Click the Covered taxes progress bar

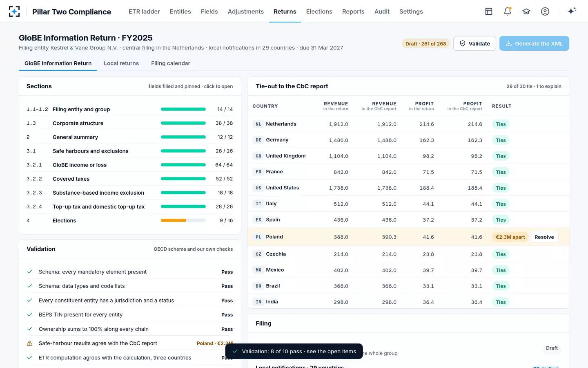183,179
